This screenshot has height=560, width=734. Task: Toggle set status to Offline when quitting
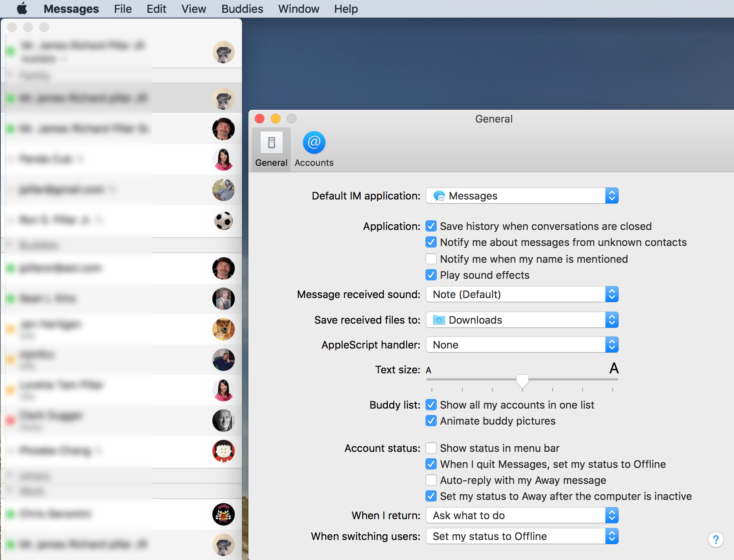[x=431, y=464]
